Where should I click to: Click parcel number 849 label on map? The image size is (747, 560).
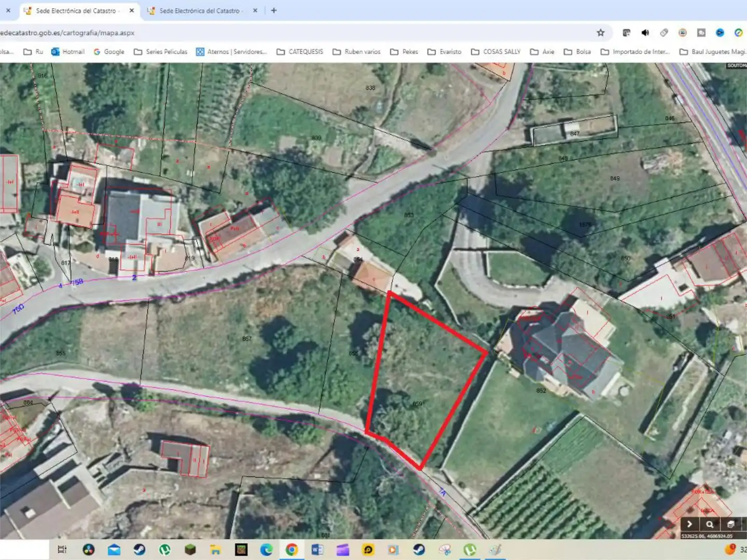tap(615, 178)
